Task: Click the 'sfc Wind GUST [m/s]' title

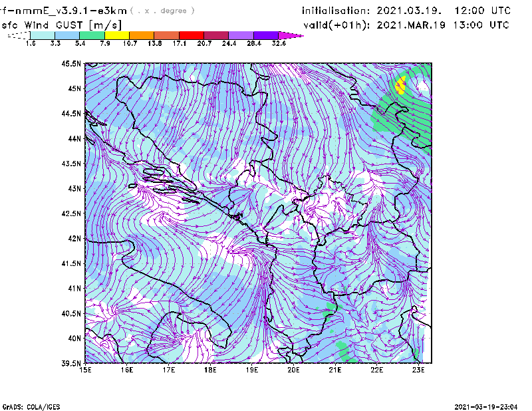Action: pos(61,25)
